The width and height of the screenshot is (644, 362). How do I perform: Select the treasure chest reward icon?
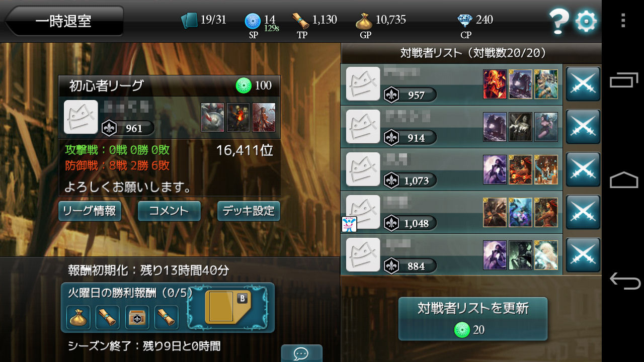137,317
